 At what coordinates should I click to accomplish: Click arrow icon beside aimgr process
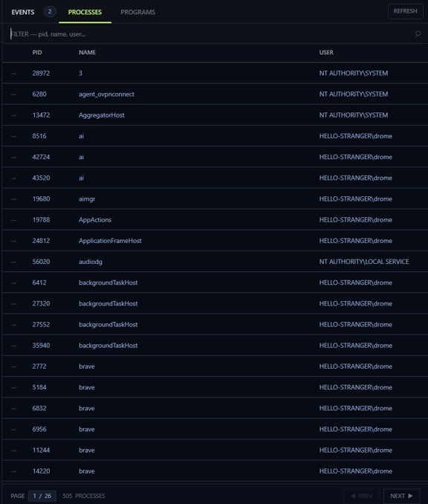(13, 199)
